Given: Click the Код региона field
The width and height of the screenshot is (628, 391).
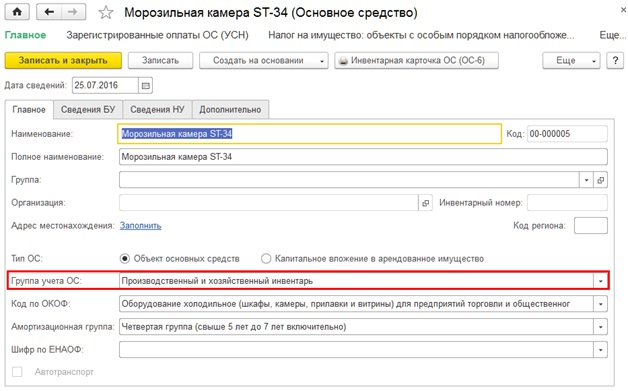Looking at the screenshot, I should click(591, 226).
